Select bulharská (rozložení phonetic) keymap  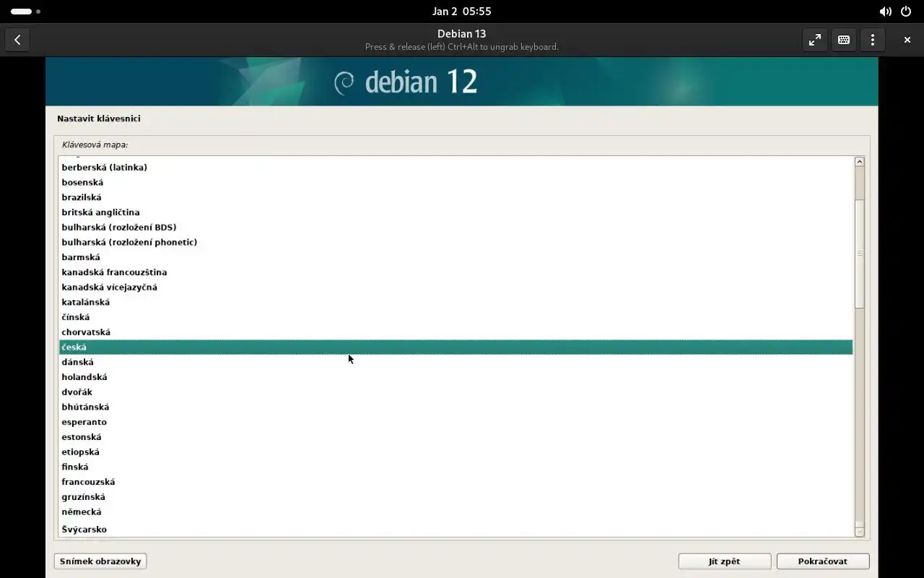456,242
